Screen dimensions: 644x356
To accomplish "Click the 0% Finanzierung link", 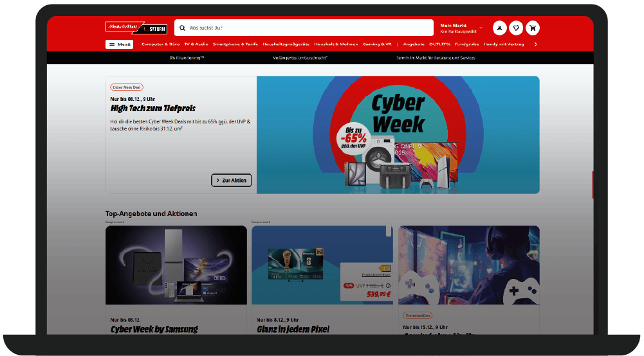I will [187, 58].
